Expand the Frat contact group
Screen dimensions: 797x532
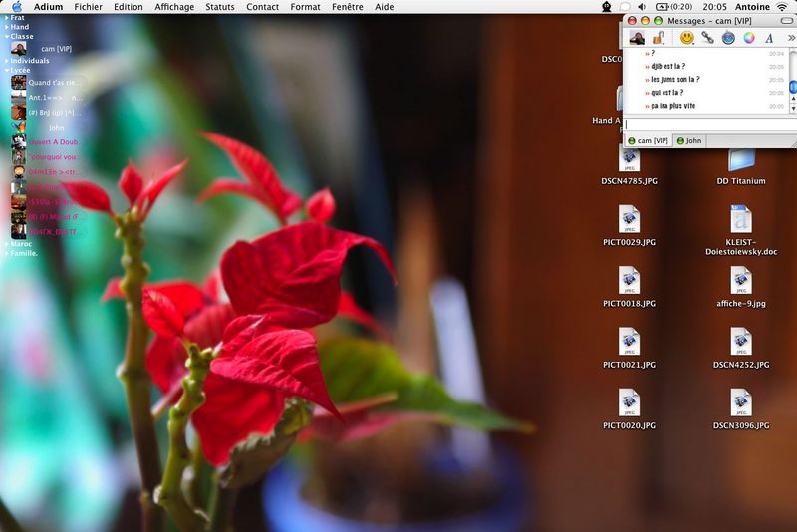7,18
